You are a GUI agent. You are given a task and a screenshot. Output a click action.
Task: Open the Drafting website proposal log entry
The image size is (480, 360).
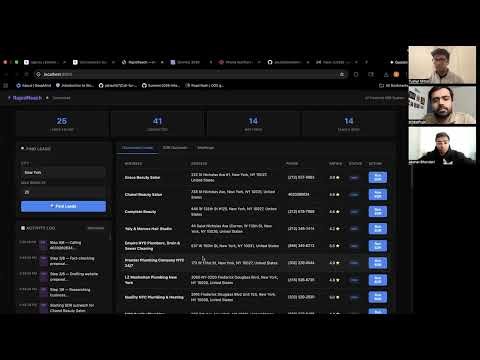[63, 276]
